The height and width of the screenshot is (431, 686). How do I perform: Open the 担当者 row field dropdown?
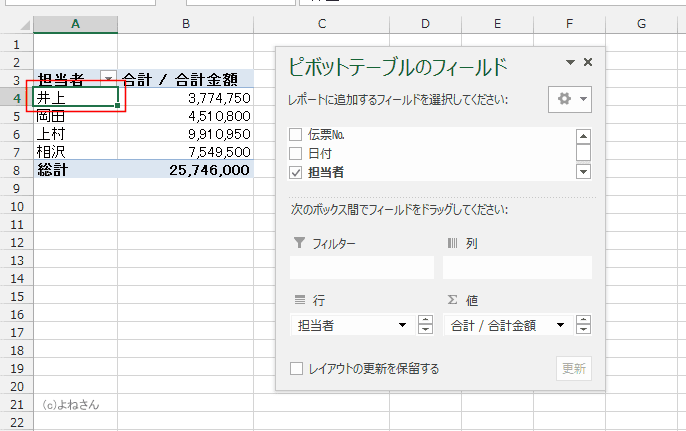click(402, 325)
